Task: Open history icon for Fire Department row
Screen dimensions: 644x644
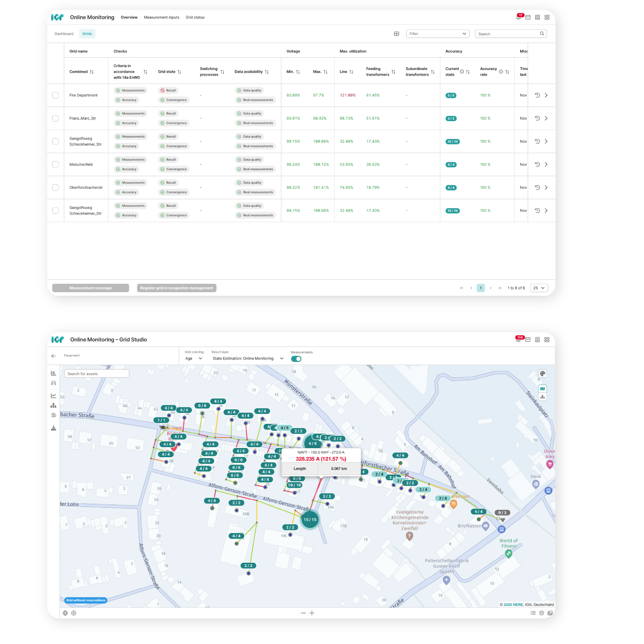Action: (537, 95)
